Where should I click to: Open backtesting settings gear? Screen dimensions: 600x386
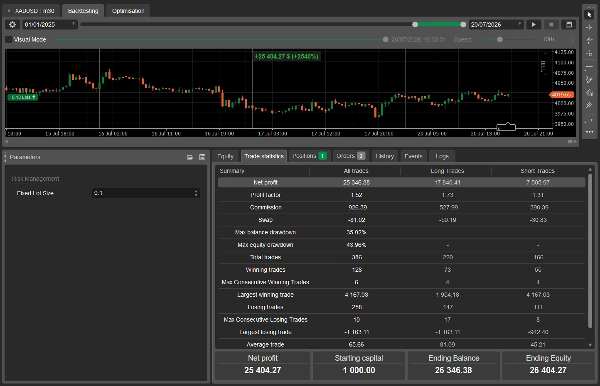pos(12,24)
